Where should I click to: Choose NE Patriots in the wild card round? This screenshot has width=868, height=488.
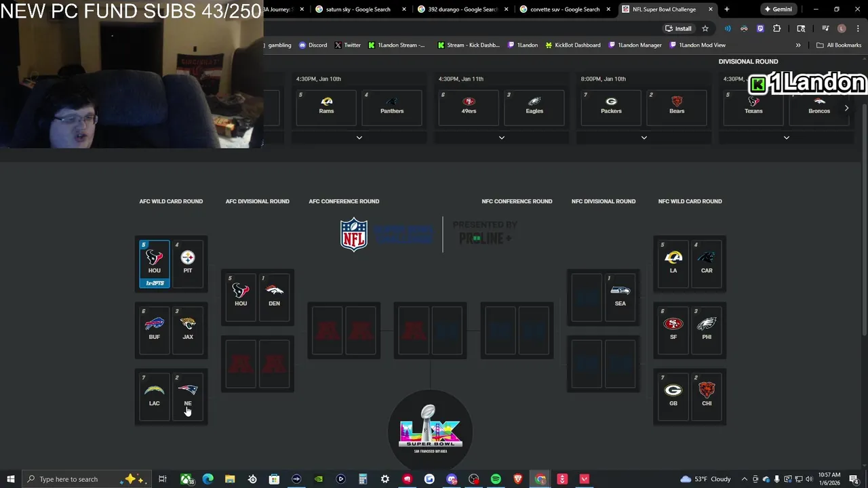(x=188, y=396)
